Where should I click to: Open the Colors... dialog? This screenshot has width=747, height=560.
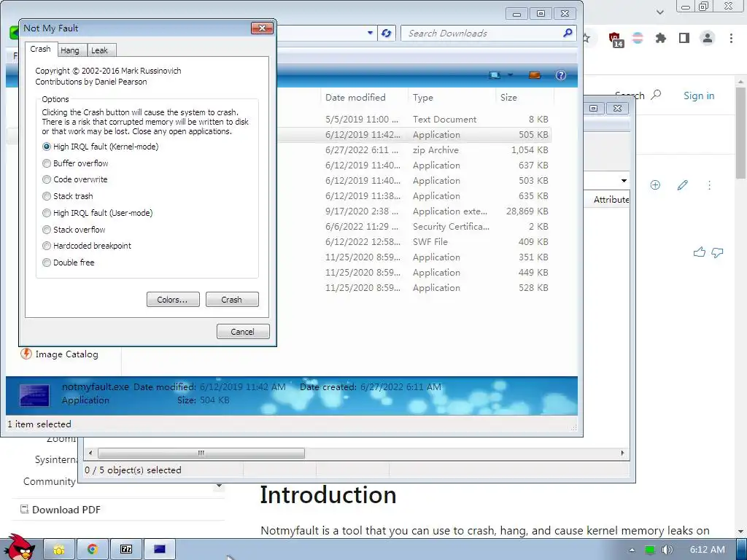(173, 300)
